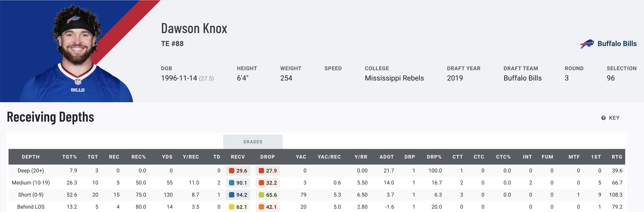Sort by TGT% column header
Image resolution: width=644 pixels, height=212 pixels.
coord(69,157)
